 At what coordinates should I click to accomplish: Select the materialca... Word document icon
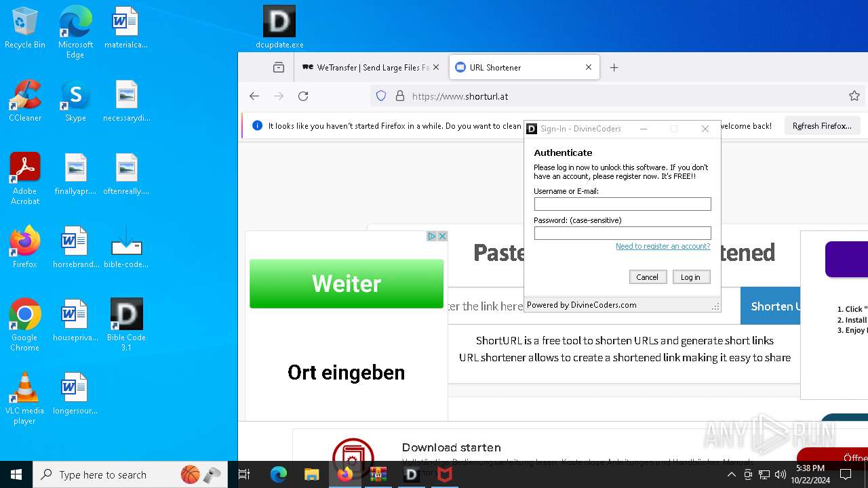click(126, 28)
